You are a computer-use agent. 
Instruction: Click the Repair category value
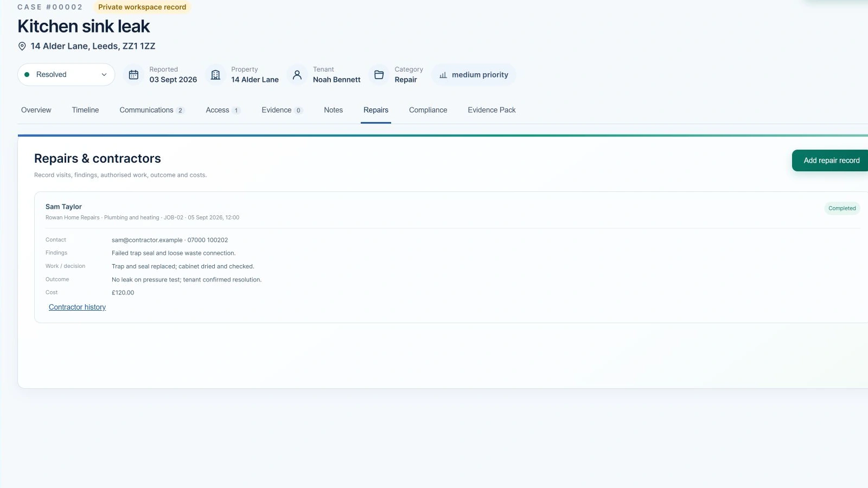pos(406,80)
